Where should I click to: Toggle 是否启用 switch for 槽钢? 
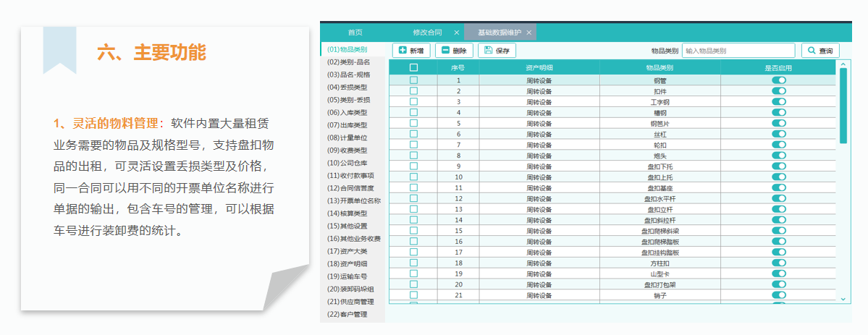779,112
